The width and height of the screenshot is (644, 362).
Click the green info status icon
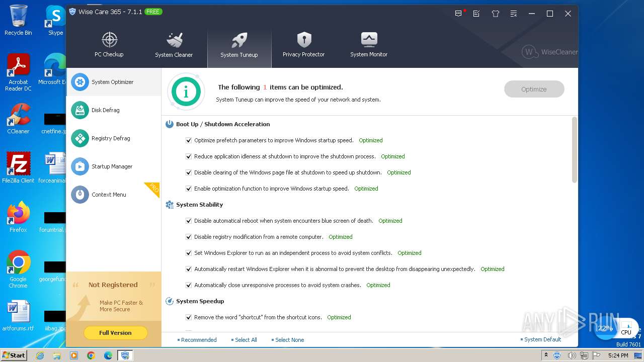click(186, 92)
